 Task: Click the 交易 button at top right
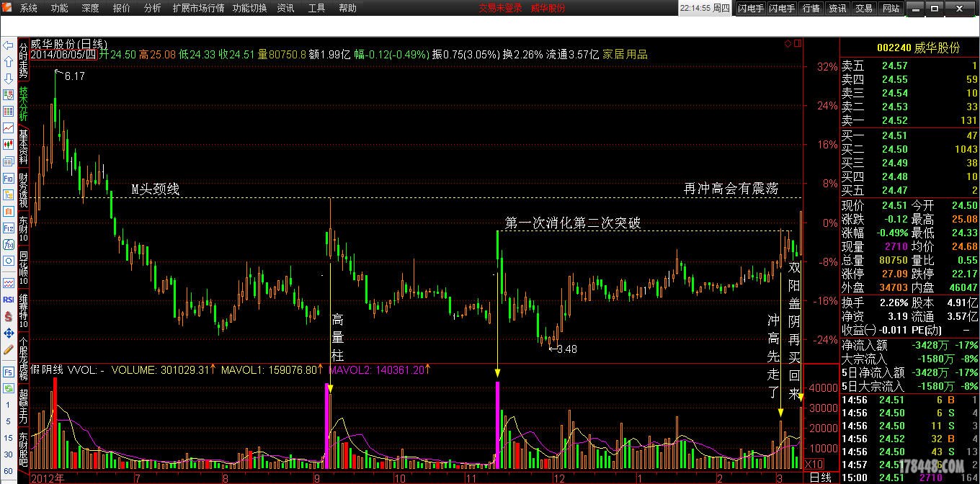pos(863,9)
